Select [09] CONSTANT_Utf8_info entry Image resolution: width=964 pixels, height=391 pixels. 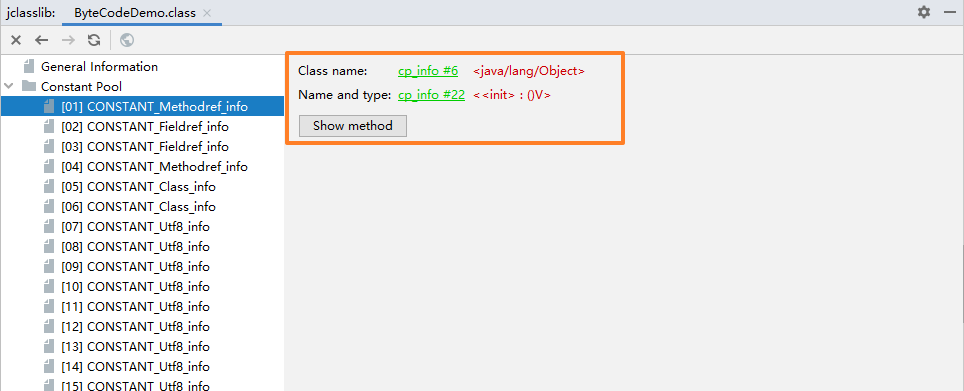[135, 266]
